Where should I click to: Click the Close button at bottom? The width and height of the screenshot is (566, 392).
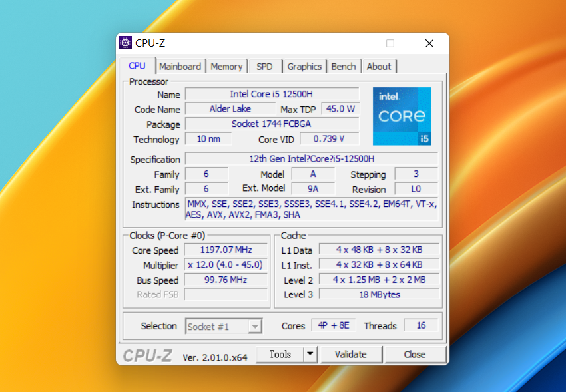415,355
